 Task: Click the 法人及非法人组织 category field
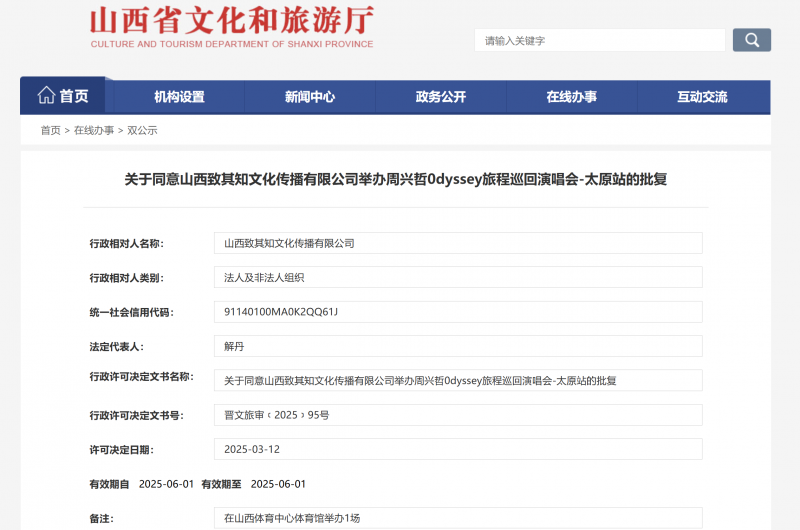click(458, 277)
